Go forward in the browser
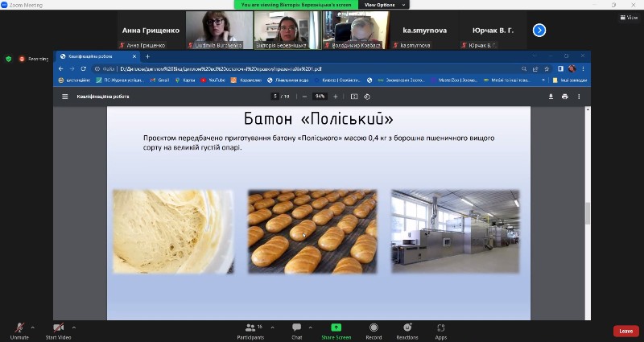644x342 pixels. (x=72, y=69)
